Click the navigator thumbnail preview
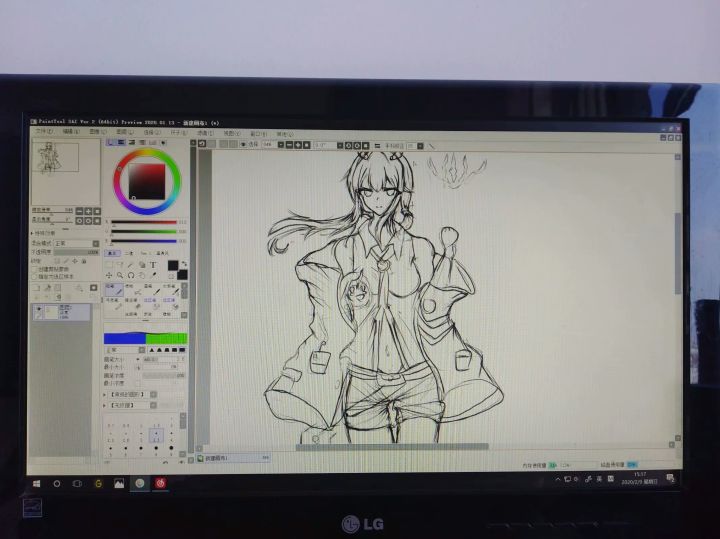 tap(65, 172)
